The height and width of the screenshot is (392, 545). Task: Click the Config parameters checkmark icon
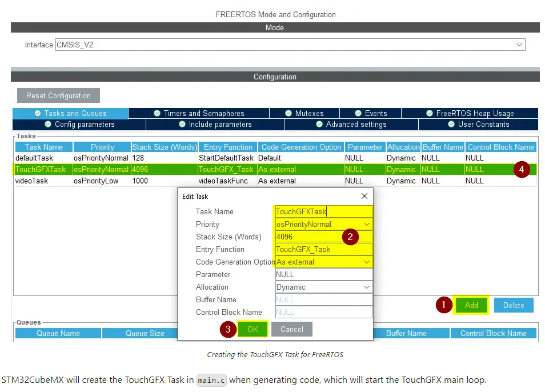[48, 125]
